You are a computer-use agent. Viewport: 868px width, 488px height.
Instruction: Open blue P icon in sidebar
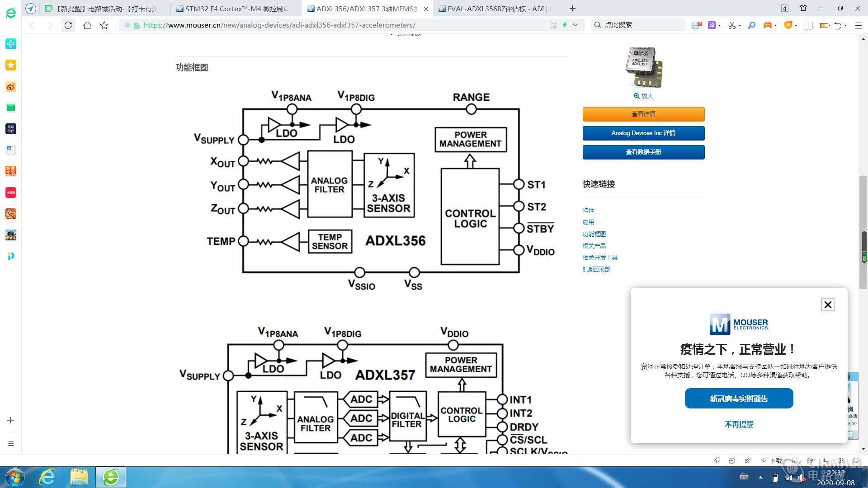point(11,256)
